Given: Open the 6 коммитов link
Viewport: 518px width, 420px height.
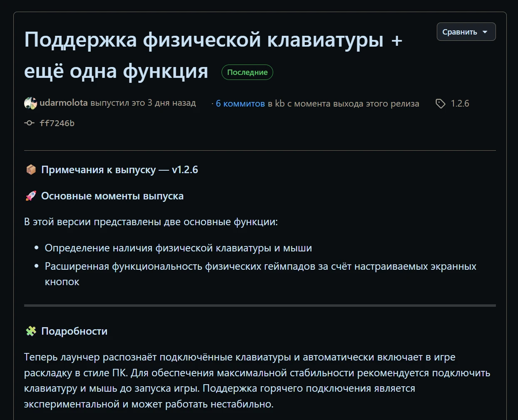Looking at the screenshot, I should pos(240,104).
